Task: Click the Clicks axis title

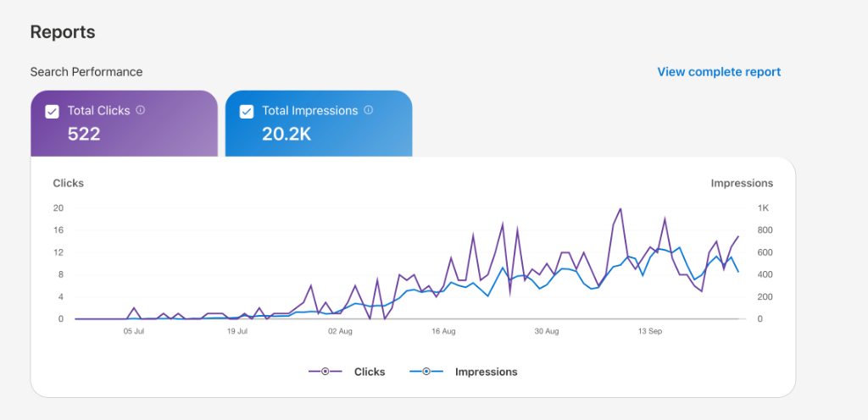Action: [68, 183]
